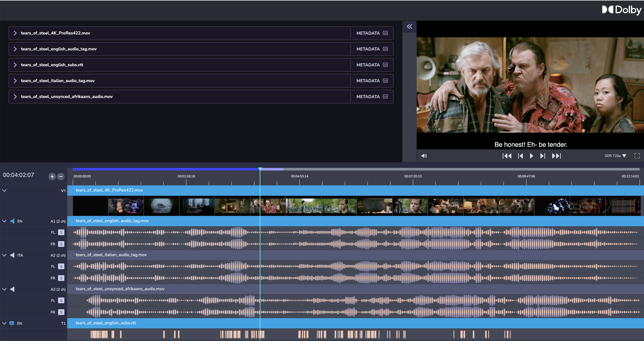Screen dimensions: 644x341
Task: Jump to the start of the video
Action: point(507,156)
